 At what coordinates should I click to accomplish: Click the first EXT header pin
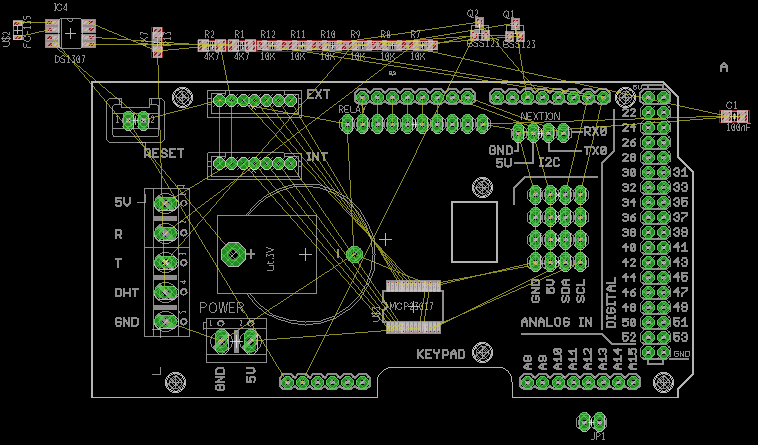[219, 100]
